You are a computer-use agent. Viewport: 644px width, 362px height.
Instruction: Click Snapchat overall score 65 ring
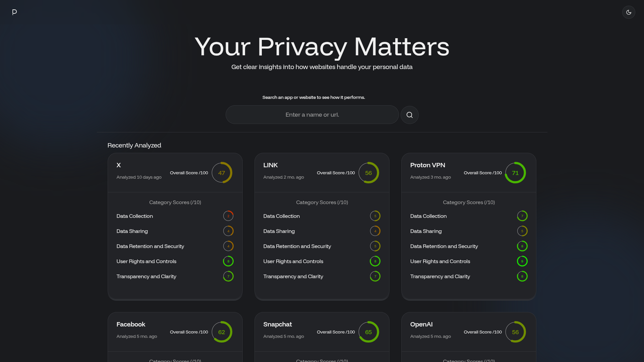[368, 332]
